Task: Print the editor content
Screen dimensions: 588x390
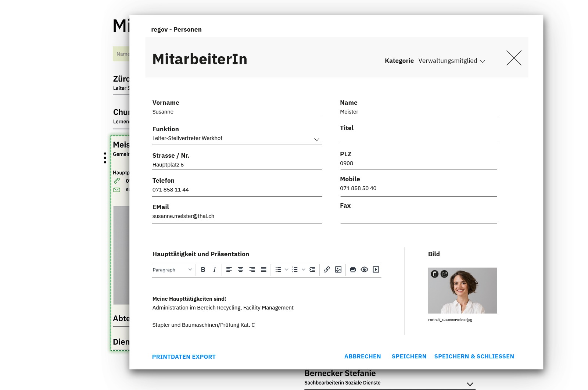Action: [x=353, y=269]
